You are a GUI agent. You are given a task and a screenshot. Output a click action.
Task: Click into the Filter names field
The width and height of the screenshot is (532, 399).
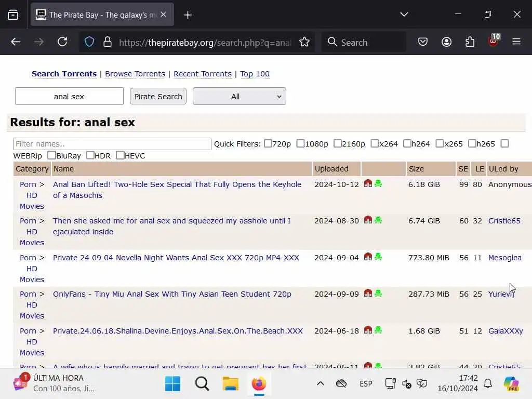112,144
